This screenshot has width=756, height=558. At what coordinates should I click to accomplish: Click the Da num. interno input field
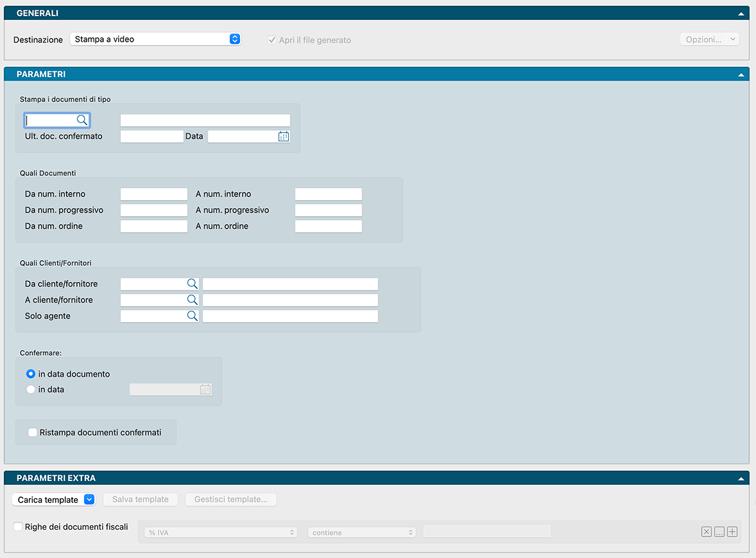(154, 194)
